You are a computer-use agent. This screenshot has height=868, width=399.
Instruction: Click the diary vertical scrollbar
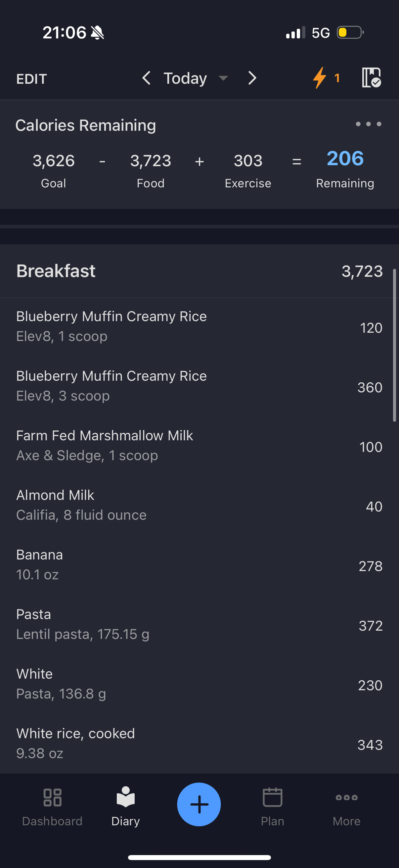394,345
